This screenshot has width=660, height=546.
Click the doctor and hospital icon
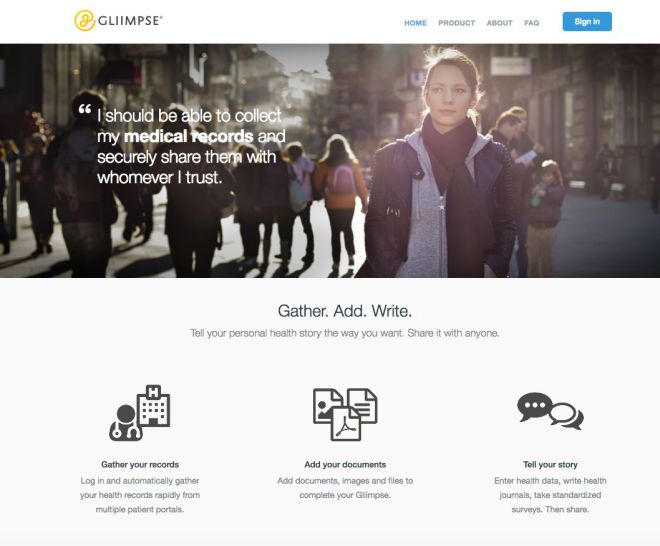(x=140, y=413)
